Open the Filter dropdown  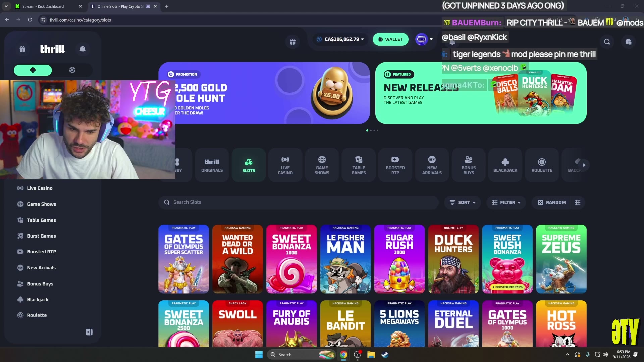click(x=506, y=202)
